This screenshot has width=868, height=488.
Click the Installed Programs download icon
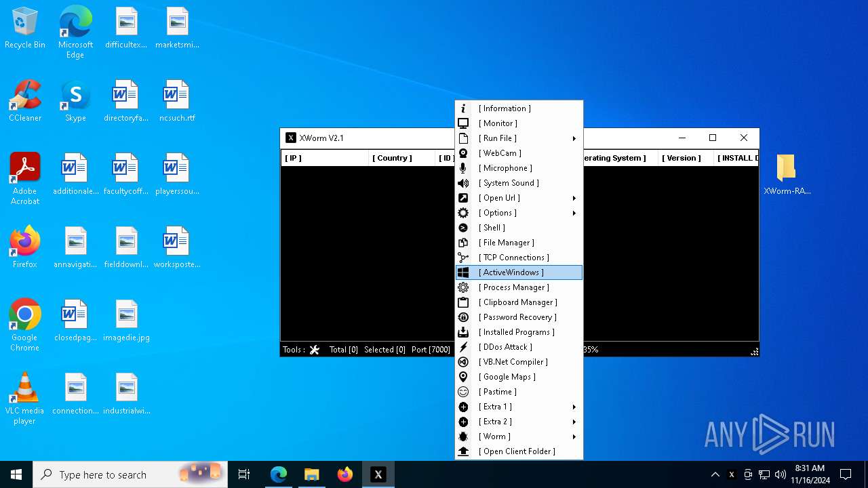pos(463,332)
